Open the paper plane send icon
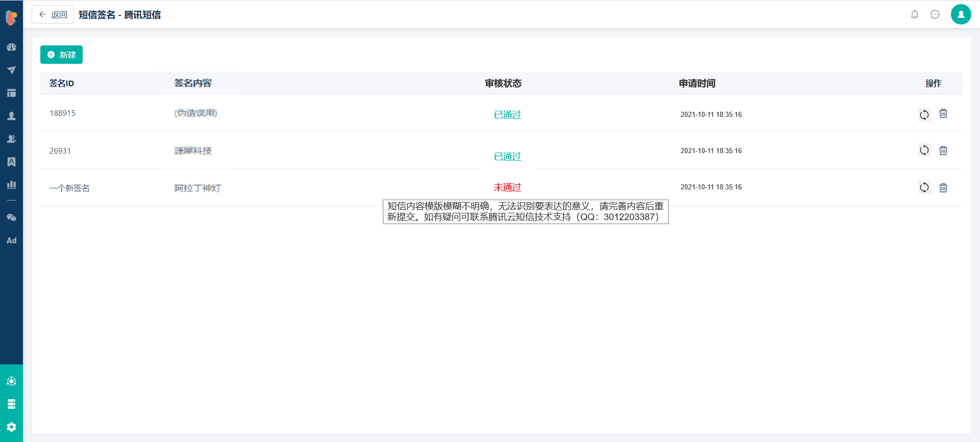This screenshot has width=980, height=442. point(11,70)
